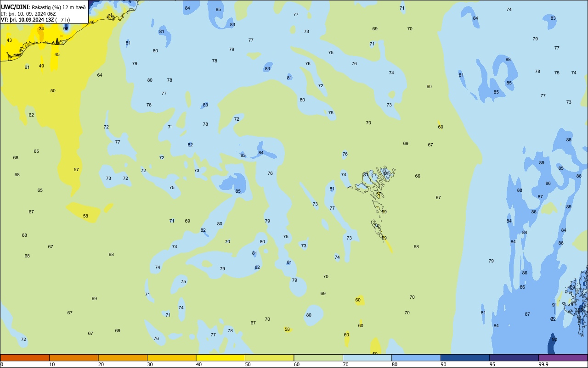Click the legend tick label 30

coord(150,364)
